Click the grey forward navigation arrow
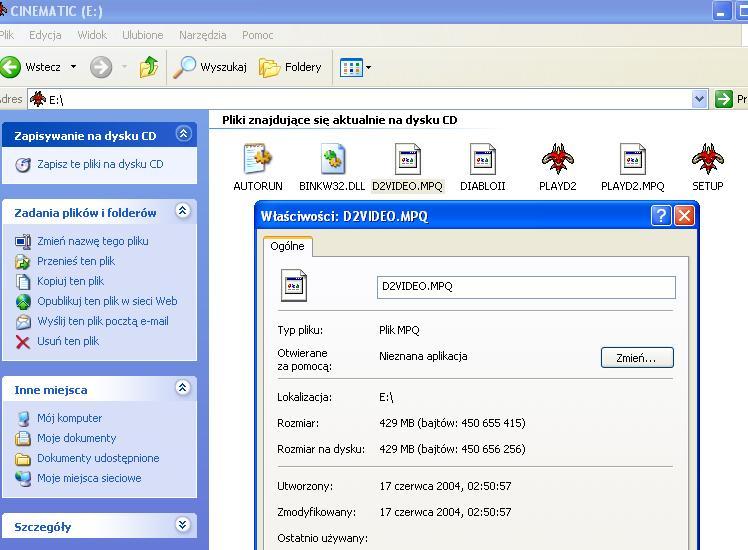This screenshot has height=550, width=748. coord(101,67)
